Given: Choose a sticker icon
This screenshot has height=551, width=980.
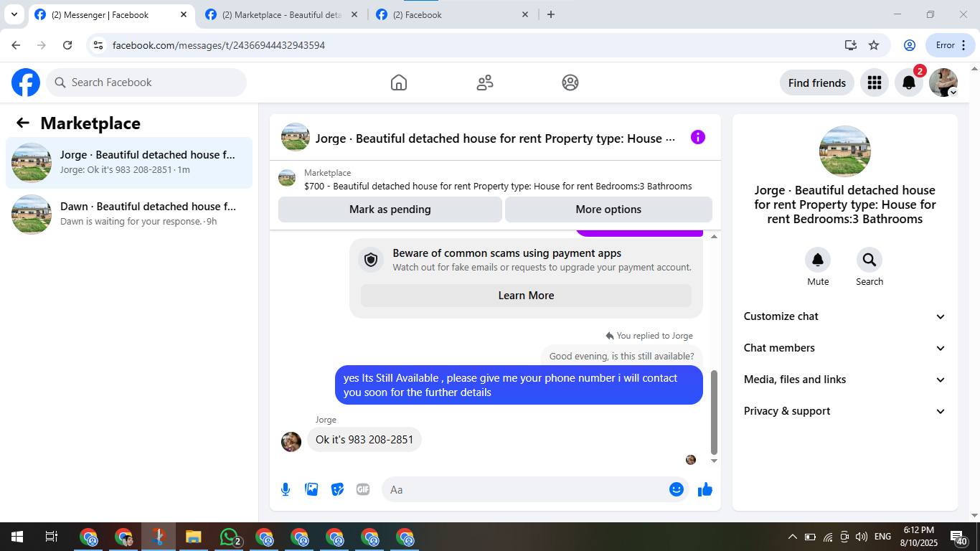Looking at the screenshot, I should [337, 489].
